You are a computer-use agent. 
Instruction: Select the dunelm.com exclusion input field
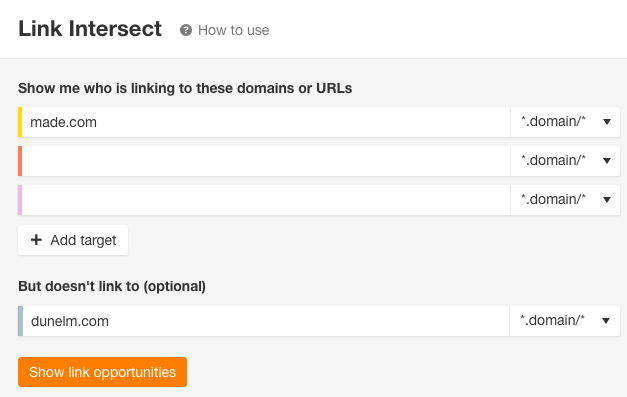266,321
